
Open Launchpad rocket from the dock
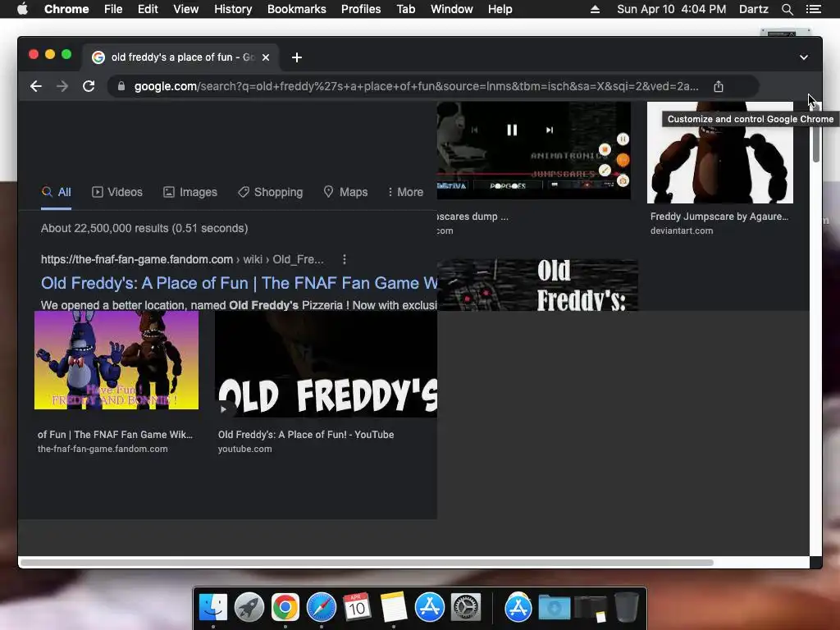click(249, 607)
